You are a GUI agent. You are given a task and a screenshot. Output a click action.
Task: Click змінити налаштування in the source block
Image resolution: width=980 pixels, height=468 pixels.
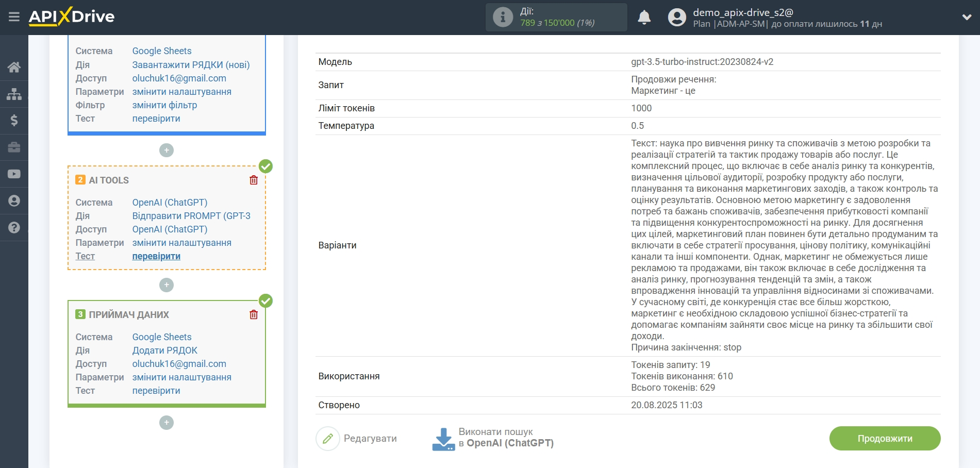(x=182, y=92)
